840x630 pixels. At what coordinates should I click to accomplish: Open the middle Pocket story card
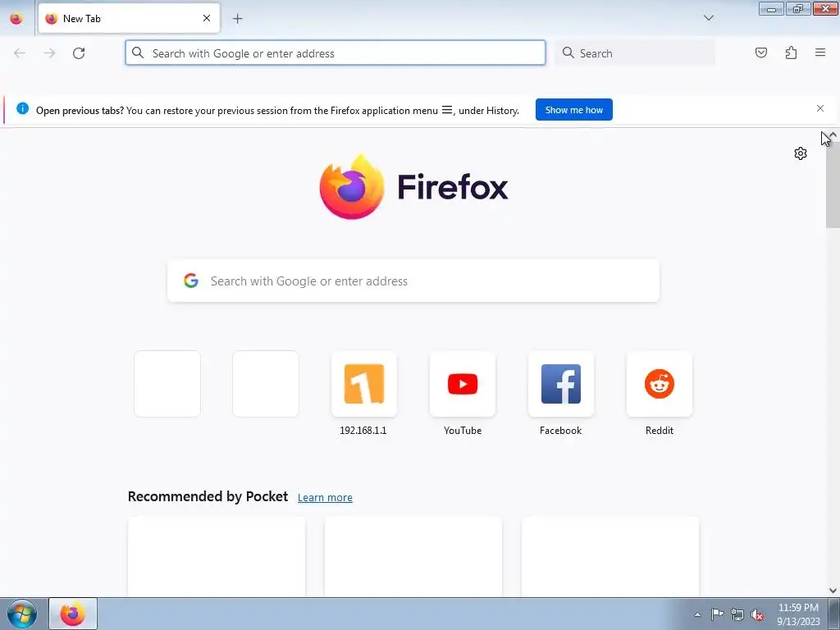click(x=413, y=557)
